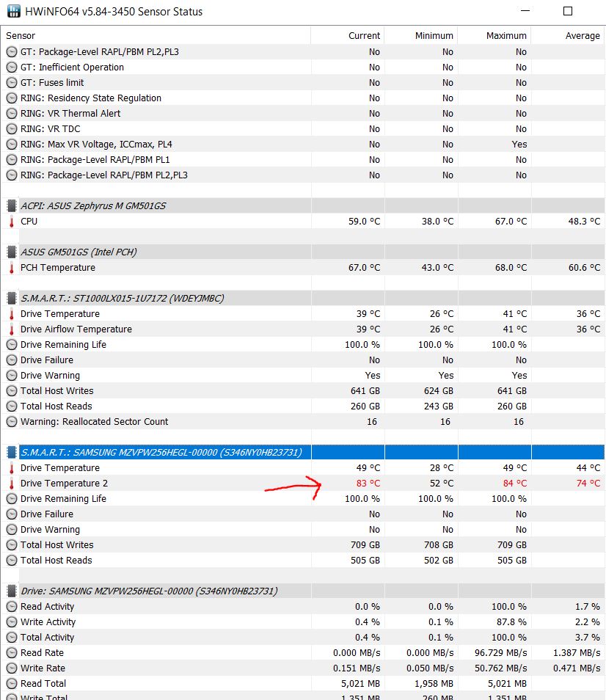This screenshot has height=700, width=606.
Task: Click the Average column header
Action: (568, 36)
